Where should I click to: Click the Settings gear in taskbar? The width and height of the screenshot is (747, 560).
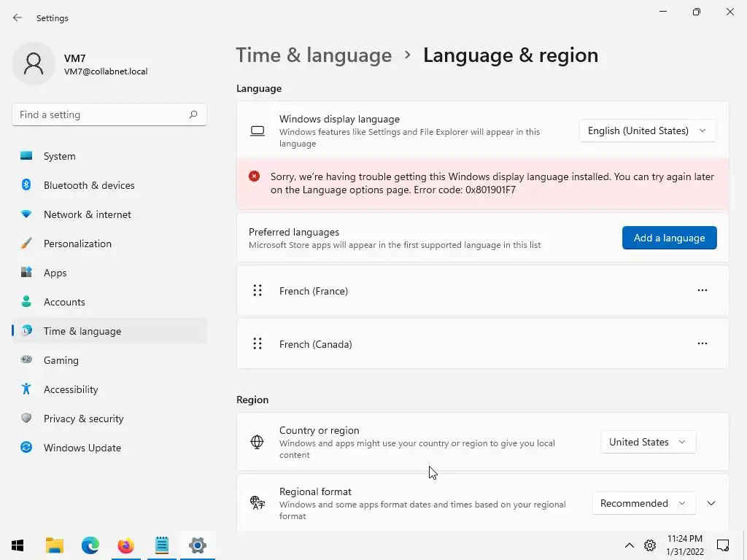(197, 545)
